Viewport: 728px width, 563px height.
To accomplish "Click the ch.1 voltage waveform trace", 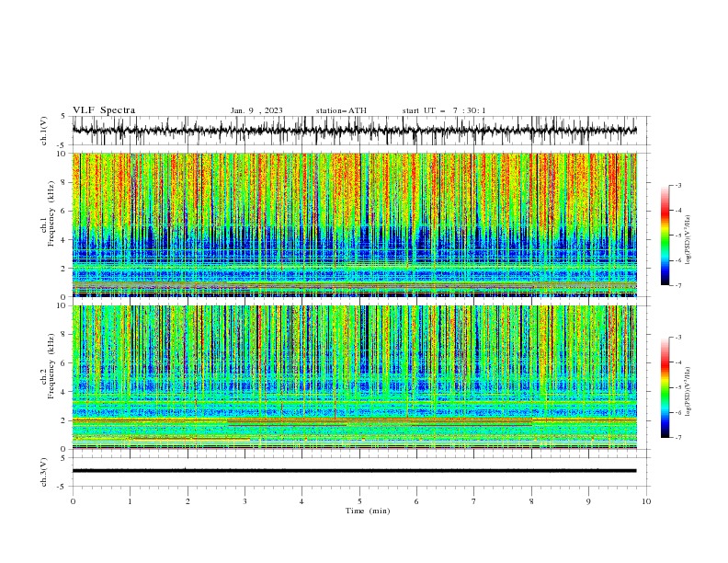I will pyautogui.click(x=354, y=131).
